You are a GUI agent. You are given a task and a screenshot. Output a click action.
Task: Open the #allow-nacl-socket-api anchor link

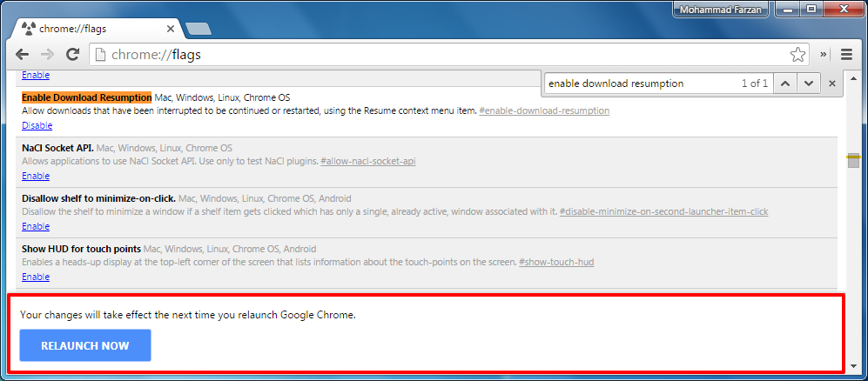coord(368,162)
